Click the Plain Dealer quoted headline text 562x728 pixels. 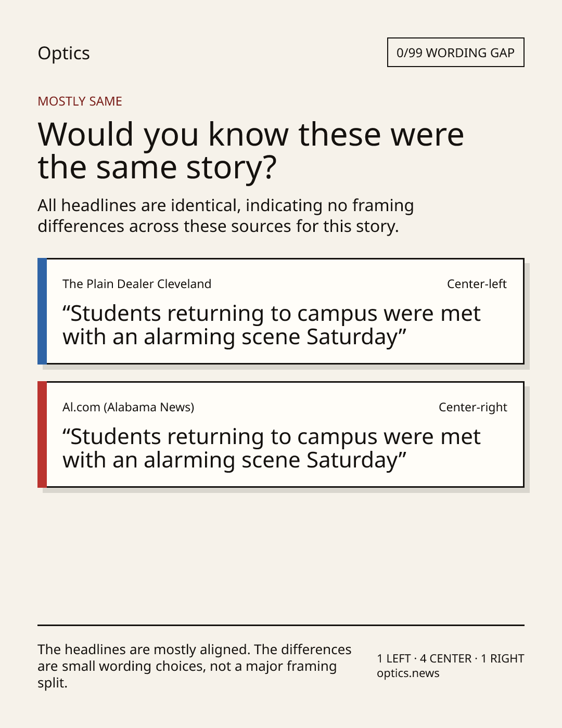tap(271, 325)
